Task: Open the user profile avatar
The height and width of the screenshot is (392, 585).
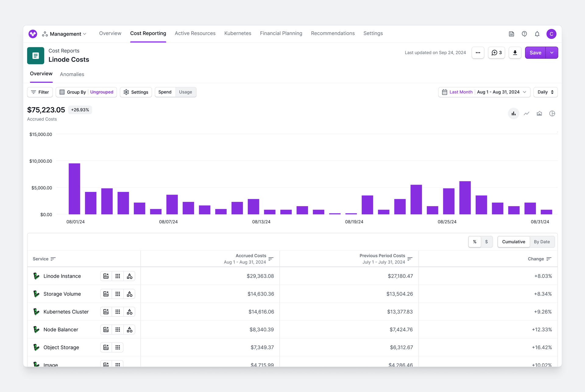Action: (x=551, y=34)
